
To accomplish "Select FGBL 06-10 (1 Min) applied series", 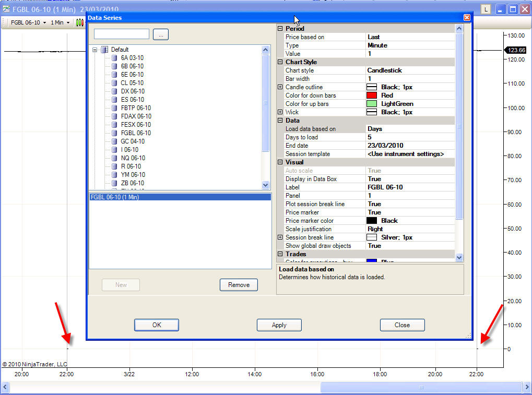I will click(x=180, y=197).
